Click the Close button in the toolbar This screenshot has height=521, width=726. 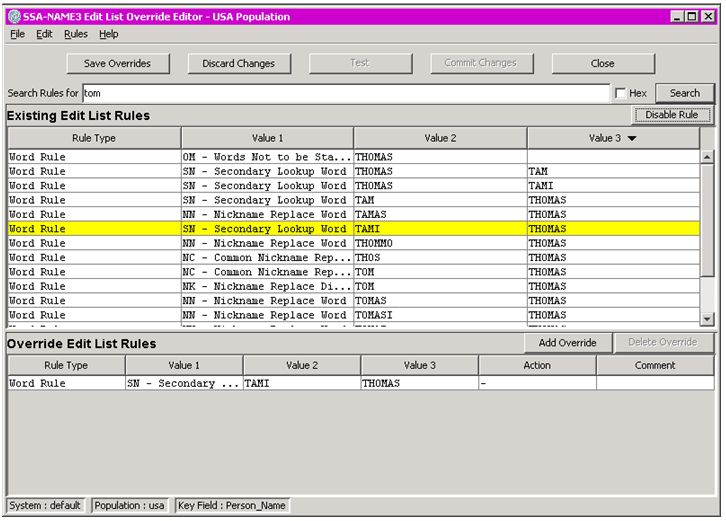click(x=602, y=63)
